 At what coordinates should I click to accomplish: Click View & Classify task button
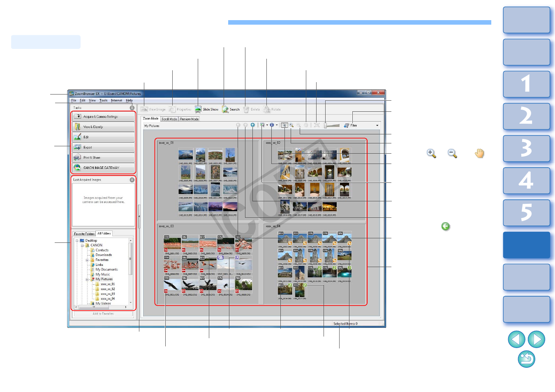point(103,127)
